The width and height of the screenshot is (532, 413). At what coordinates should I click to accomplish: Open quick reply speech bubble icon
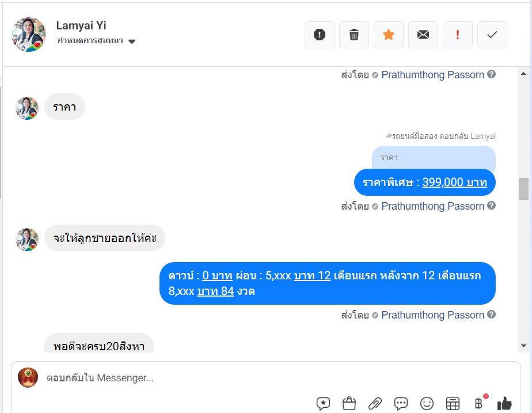(x=401, y=404)
